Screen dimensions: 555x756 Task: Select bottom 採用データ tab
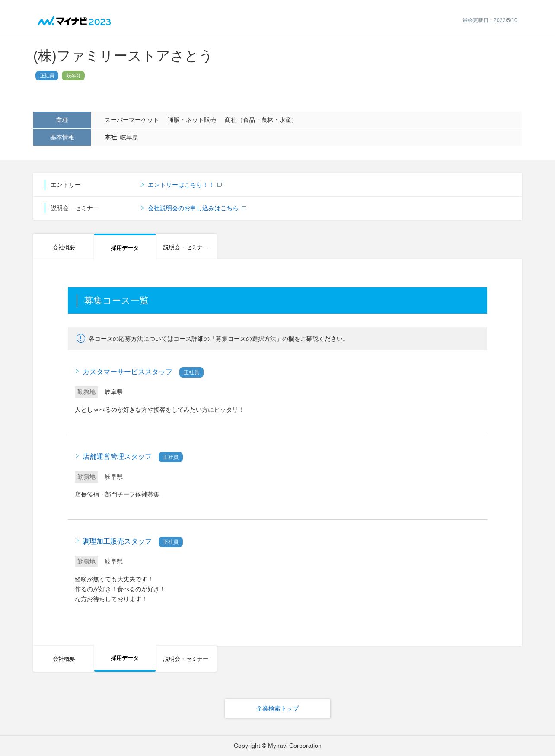(x=125, y=658)
